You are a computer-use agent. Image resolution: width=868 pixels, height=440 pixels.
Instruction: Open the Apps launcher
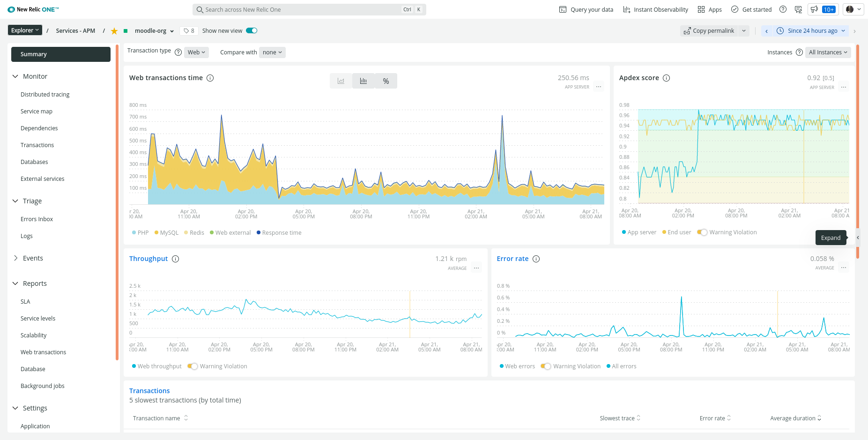(x=709, y=9)
